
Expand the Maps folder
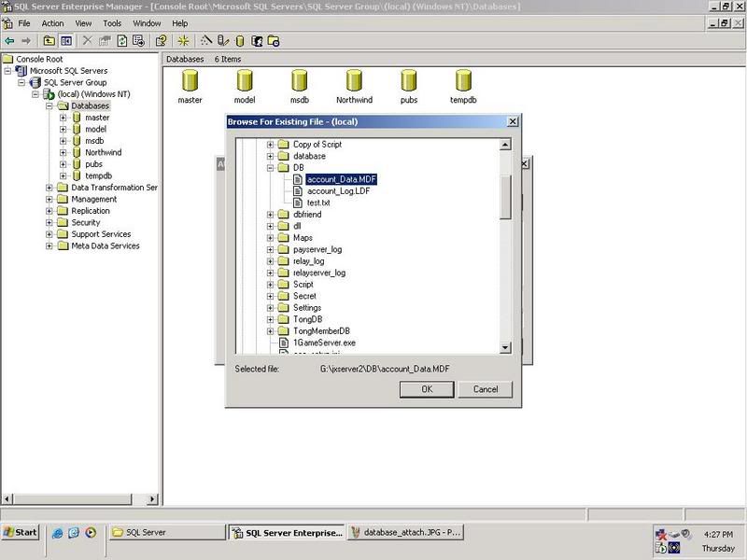[270, 238]
